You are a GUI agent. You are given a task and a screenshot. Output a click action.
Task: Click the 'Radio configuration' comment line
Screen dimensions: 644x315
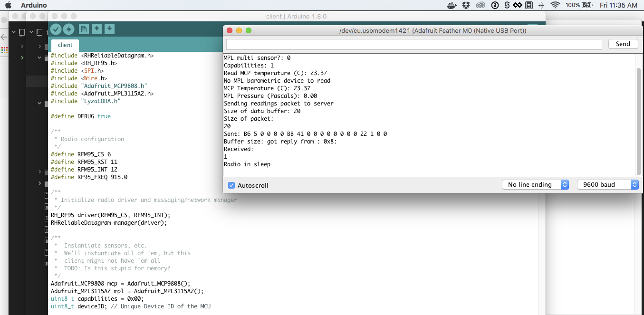pyautogui.click(x=92, y=139)
